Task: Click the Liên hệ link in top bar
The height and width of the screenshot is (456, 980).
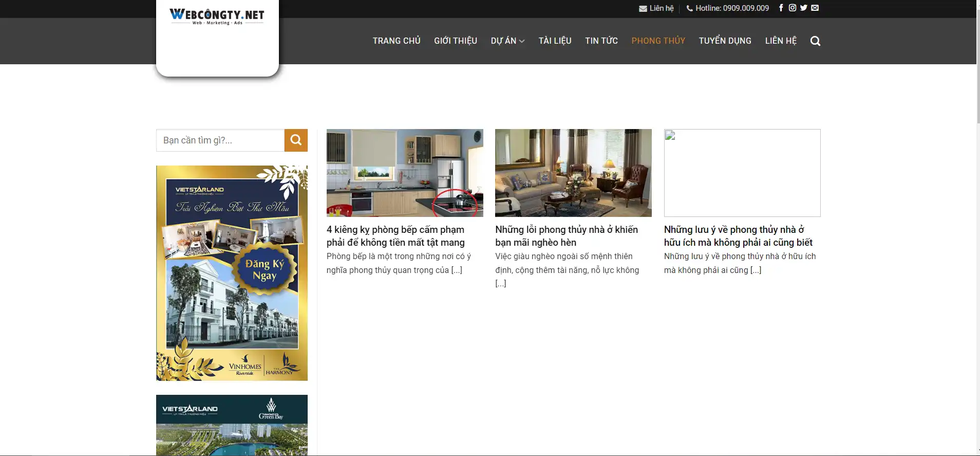Action: [x=656, y=8]
